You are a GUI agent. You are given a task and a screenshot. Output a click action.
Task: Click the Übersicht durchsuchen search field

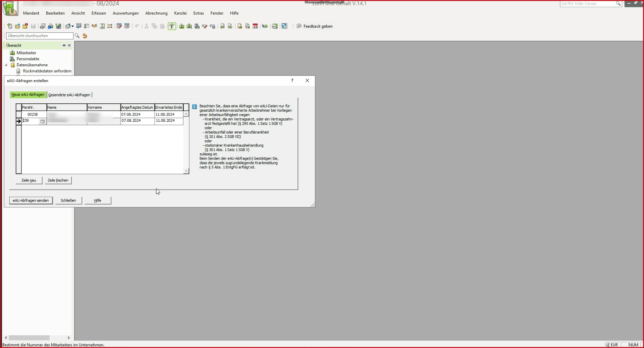[39, 36]
